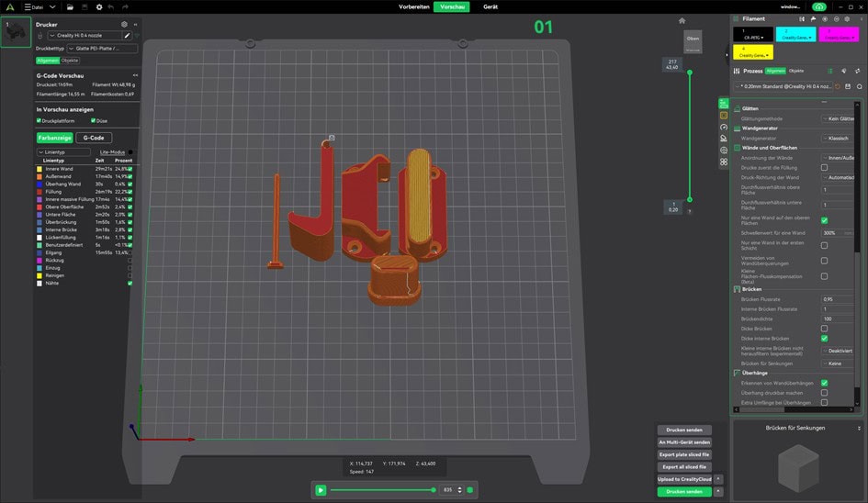Save the process preset with disk icon
The height and width of the screenshot is (503, 868).
[x=847, y=87]
